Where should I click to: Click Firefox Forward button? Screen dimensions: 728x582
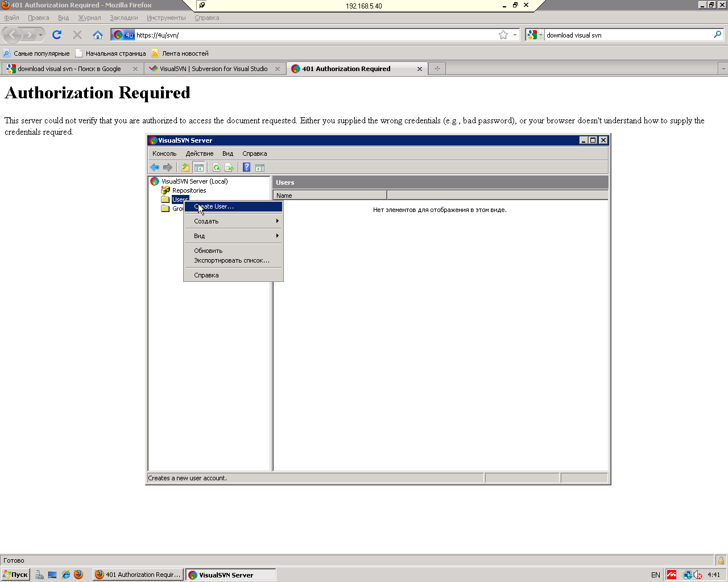coord(29,35)
